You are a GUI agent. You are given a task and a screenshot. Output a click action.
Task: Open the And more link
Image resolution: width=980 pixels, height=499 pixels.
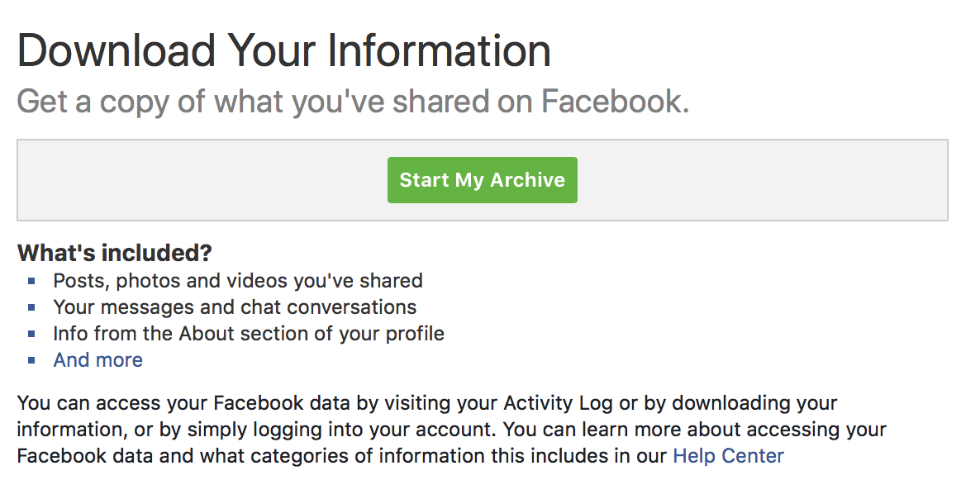(98, 360)
